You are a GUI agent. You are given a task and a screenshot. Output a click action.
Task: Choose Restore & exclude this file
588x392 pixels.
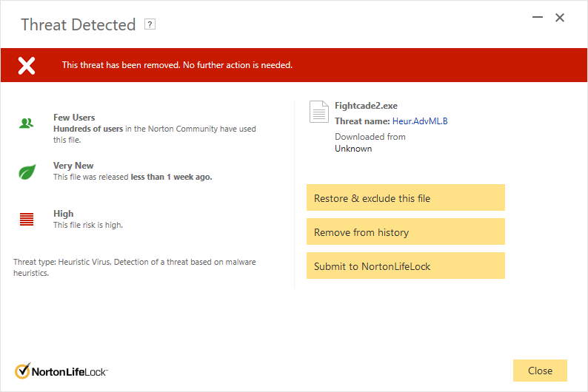(406, 197)
